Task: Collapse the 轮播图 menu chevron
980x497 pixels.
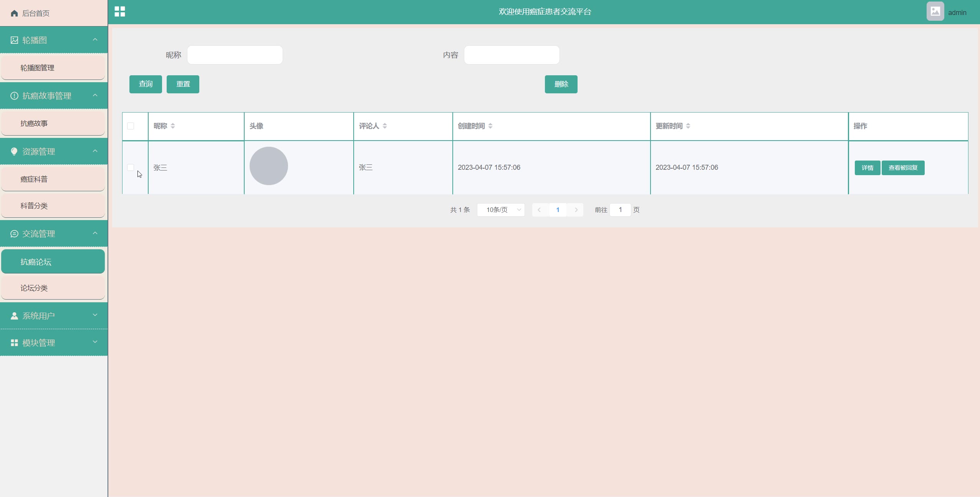Action: point(95,40)
